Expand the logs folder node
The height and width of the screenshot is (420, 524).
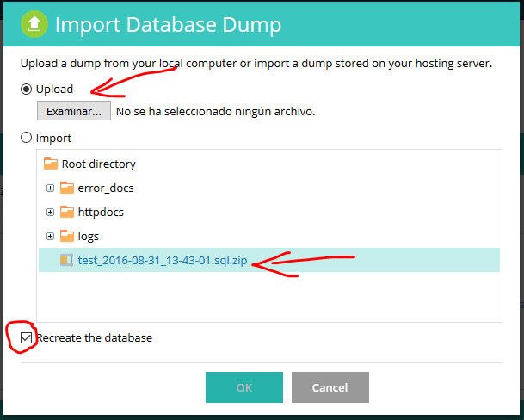click(x=51, y=236)
